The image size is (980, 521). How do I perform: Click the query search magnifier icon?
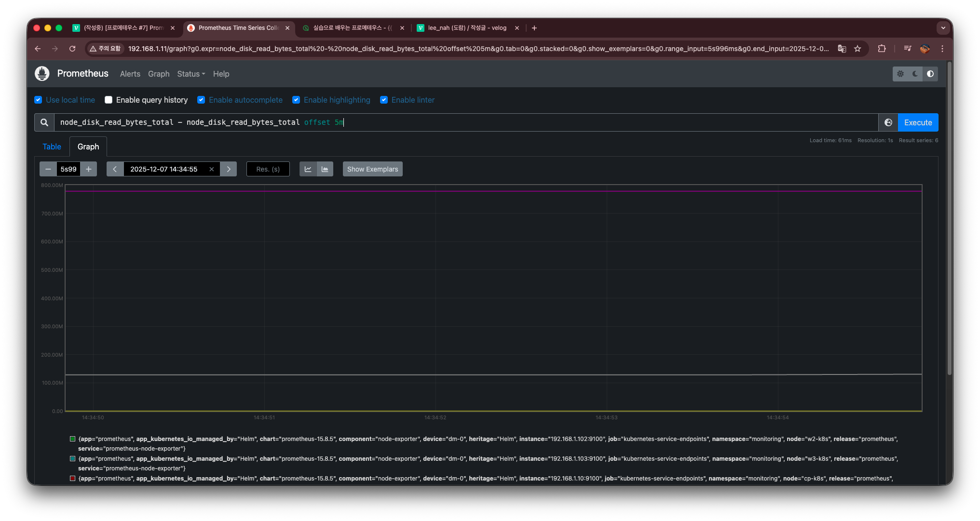tap(44, 122)
